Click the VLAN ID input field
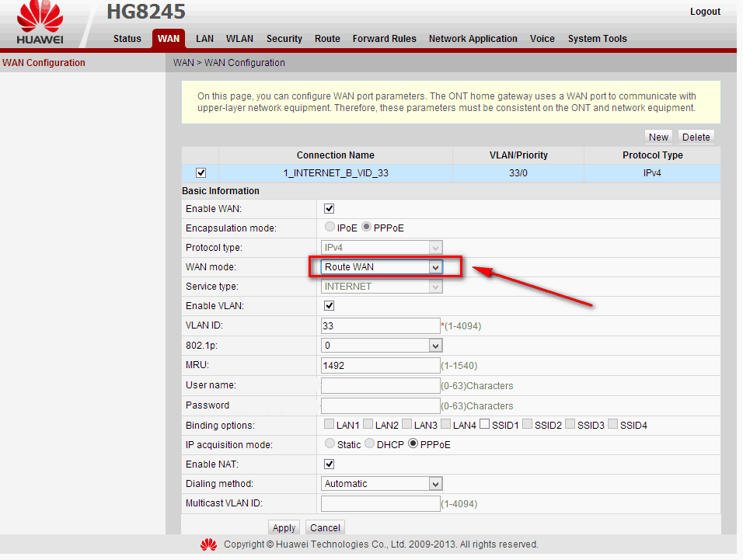743x560 pixels. pyautogui.click(x=380, y=326)
